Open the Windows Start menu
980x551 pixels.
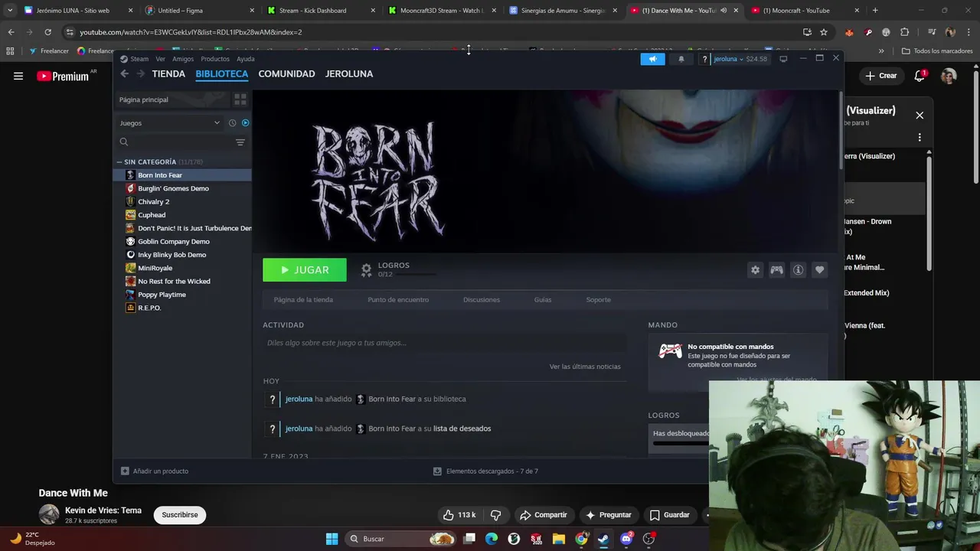332,539
